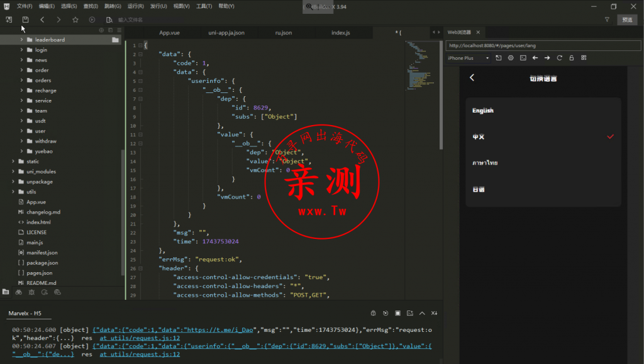Expand the uni_modules folder
The width and height of the screenshot is (644, 364).
pos(13,172)
